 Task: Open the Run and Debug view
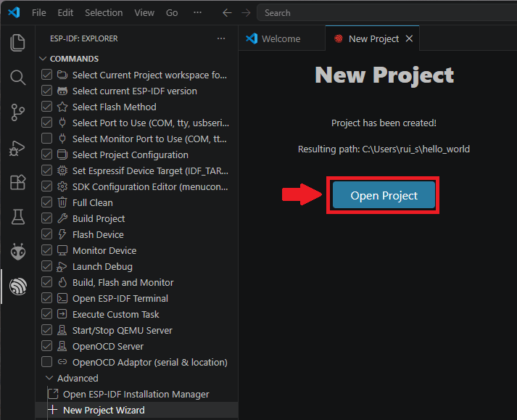click(17, 148)
